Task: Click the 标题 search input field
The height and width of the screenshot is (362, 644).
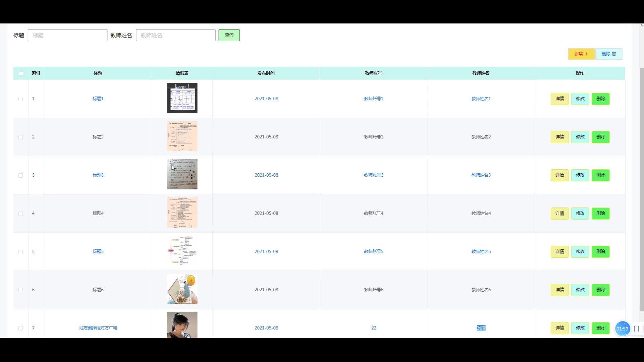Action: [x=67, y=35]
